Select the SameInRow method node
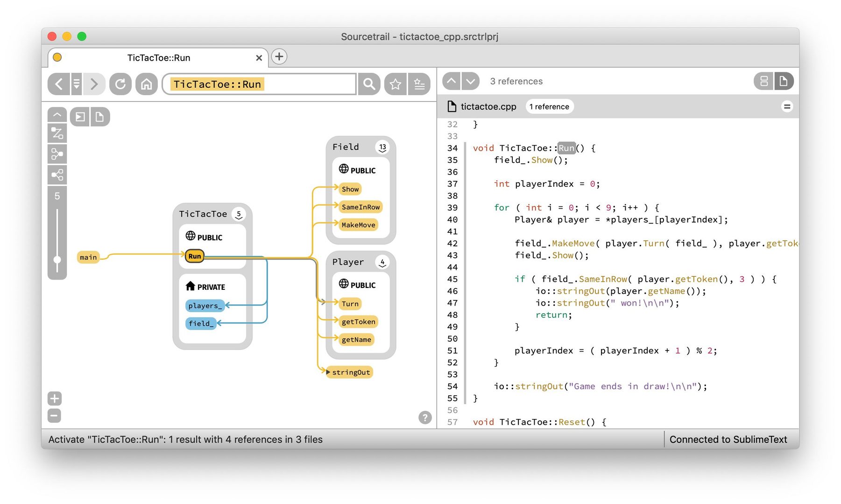This screenshot has height=504, width=841. click(x=360, y=207)
